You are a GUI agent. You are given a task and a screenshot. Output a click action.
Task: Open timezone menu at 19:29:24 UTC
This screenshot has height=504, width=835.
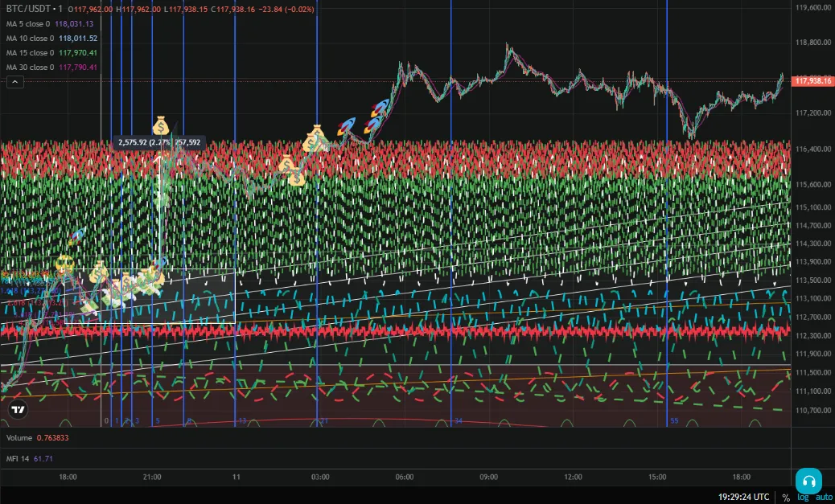743,497
